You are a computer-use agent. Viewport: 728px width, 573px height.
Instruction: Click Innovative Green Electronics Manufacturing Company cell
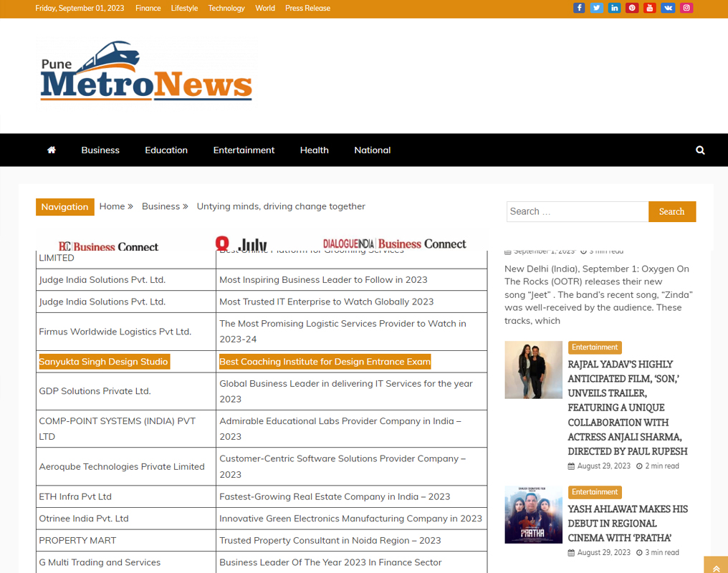[350, 519]
